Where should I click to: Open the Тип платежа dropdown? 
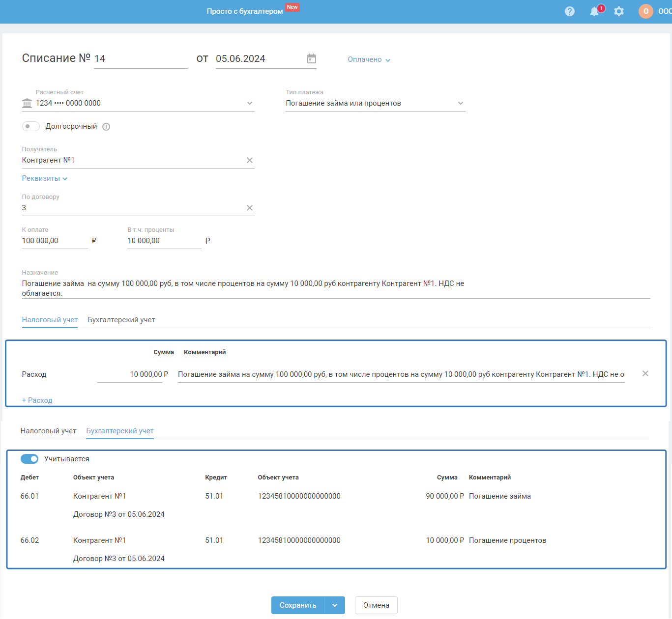460,103
